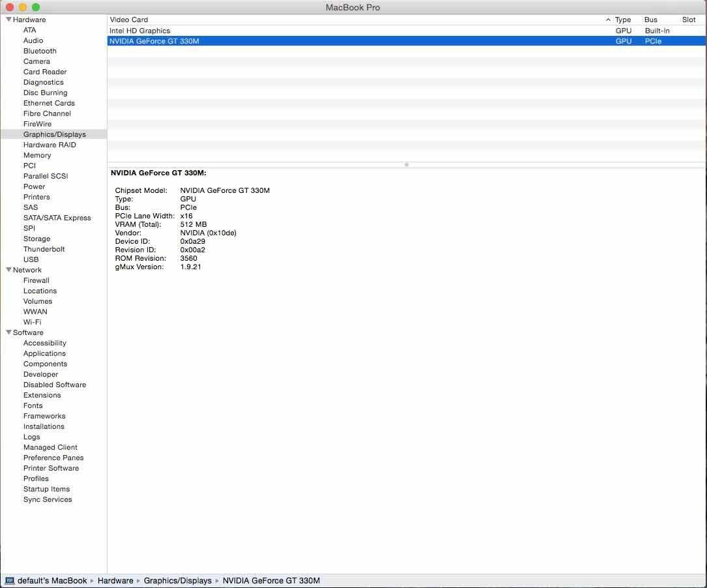
Task: Collapse the Hardware section triangle
Action: click(x=8, y=20)
